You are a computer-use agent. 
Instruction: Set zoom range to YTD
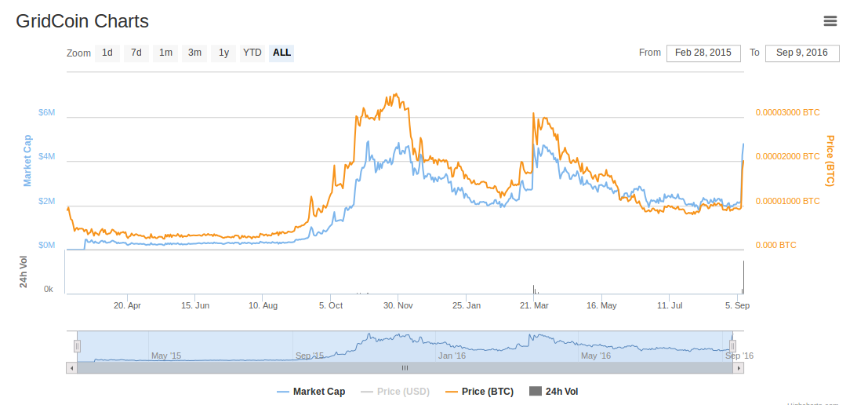252,53
